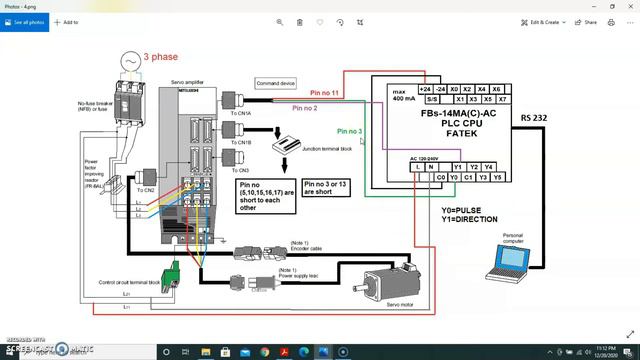The height and width of the screenshot is (360, 640).
Task: Print the photo using printer icon
Action: point(611,22)
